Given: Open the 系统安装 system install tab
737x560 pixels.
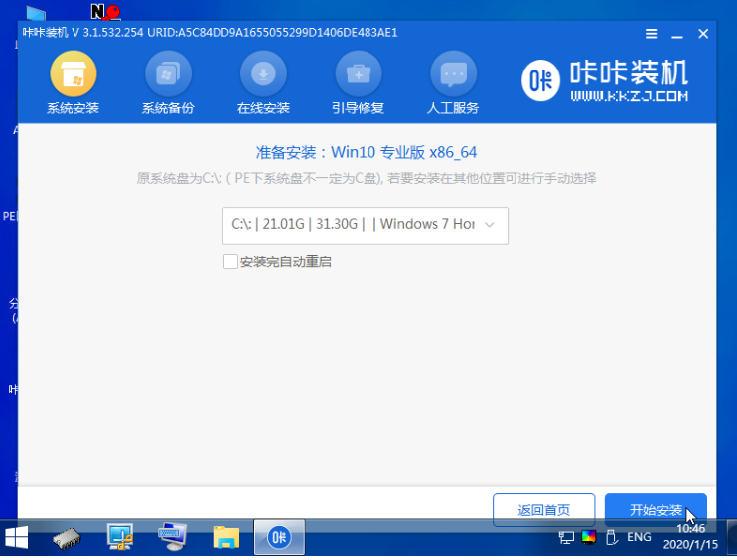Looking at the screenshot, I should tap(73, 83).
